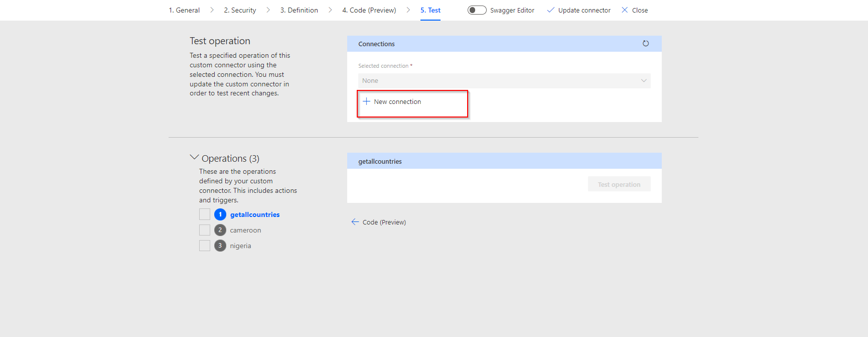868x337 pixels.
Task: Tick the nigeria operation checkbox
Action: pos(205,246)
